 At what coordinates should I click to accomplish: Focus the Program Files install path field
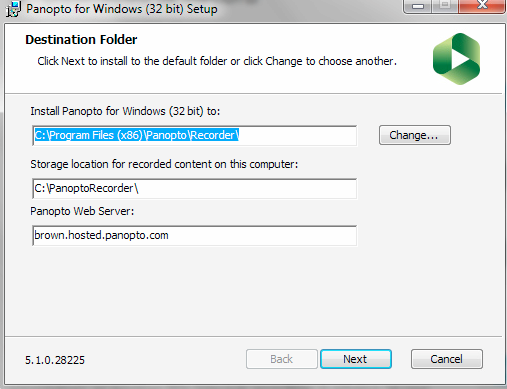point(195,135)
